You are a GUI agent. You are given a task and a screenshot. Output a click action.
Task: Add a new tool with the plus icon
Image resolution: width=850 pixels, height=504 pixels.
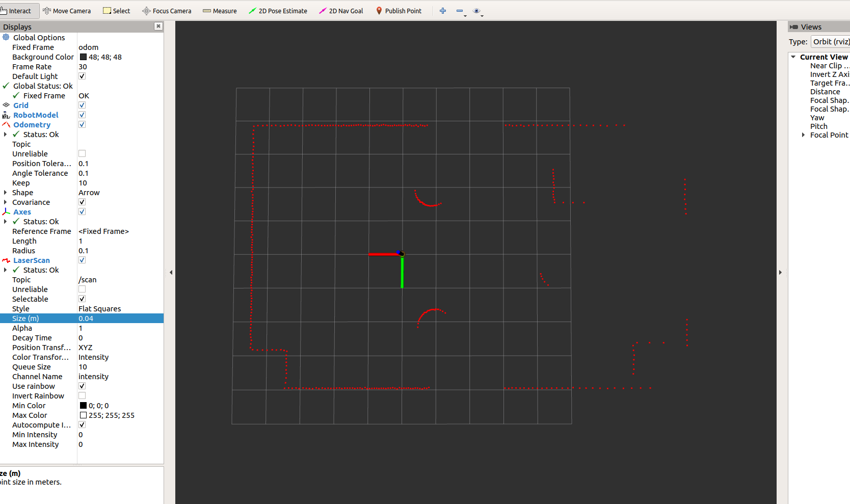(x=442, y=10)
